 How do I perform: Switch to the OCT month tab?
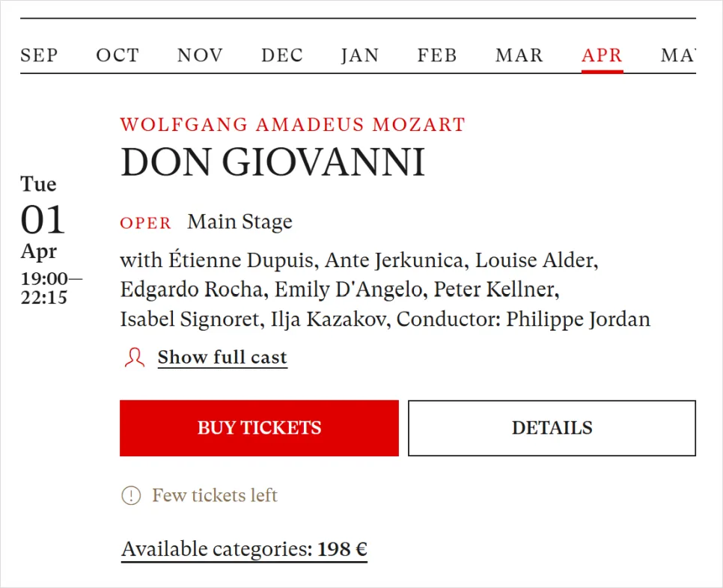click(x=118, y=55)
